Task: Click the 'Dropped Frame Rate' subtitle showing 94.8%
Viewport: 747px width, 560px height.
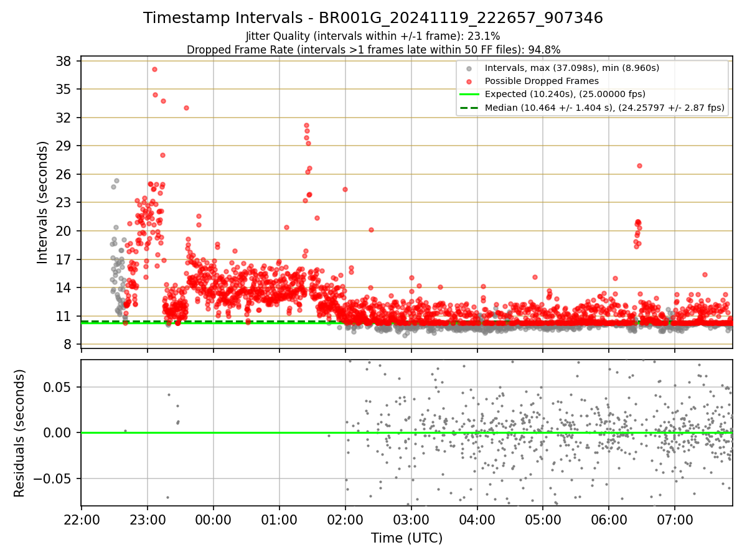Action: tap(374, 50)
